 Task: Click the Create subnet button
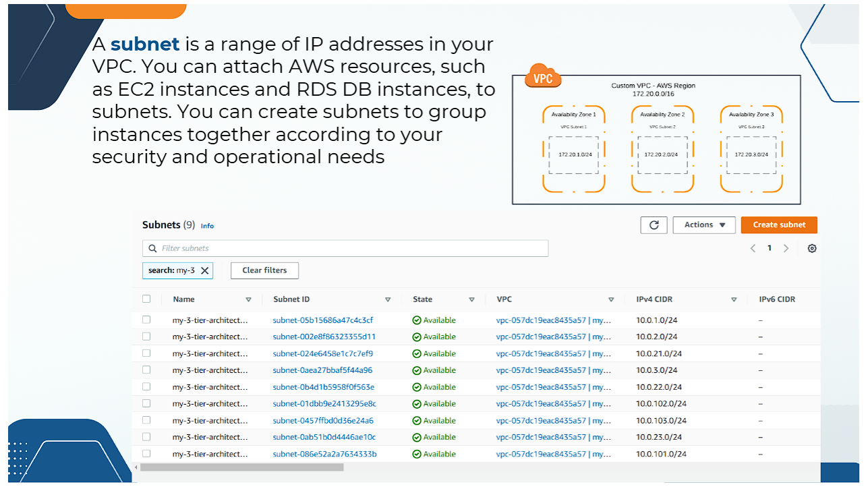(779, 225)
